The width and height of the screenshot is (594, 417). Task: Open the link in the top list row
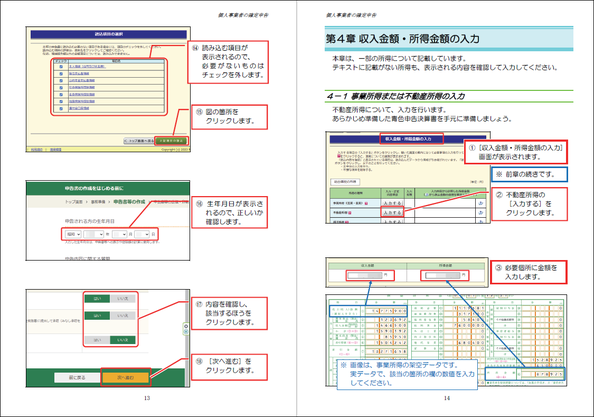pos(87,67)
